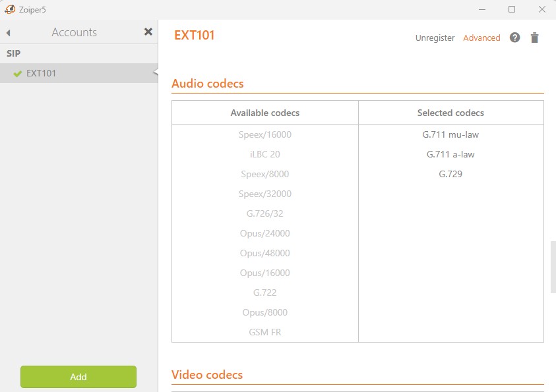Select Opus/48000 codec
The image size is (556, 392).
coord(265,253)
